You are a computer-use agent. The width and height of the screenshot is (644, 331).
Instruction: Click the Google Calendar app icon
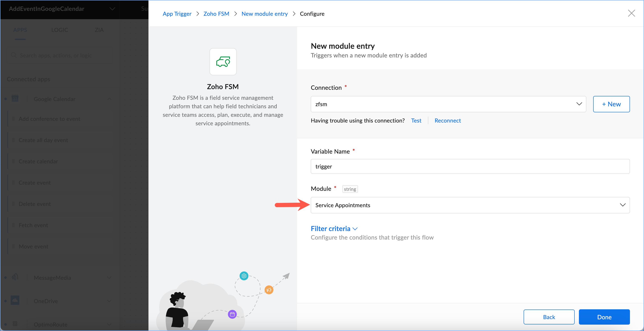(15, 99)
